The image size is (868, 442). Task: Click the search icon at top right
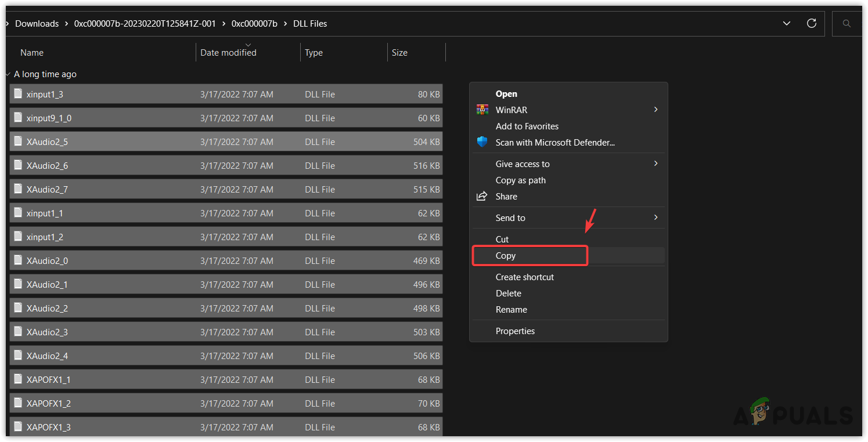pyautogui.click(x=847, y=23)
